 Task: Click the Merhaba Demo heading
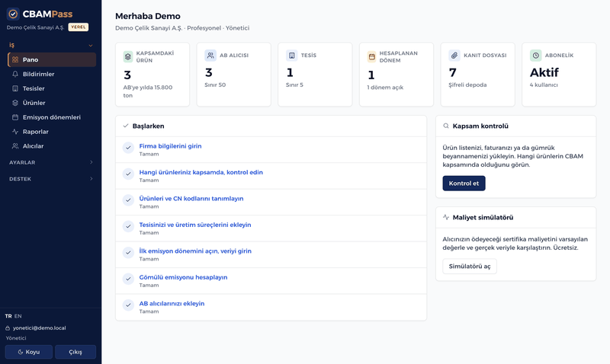(148, 16)
